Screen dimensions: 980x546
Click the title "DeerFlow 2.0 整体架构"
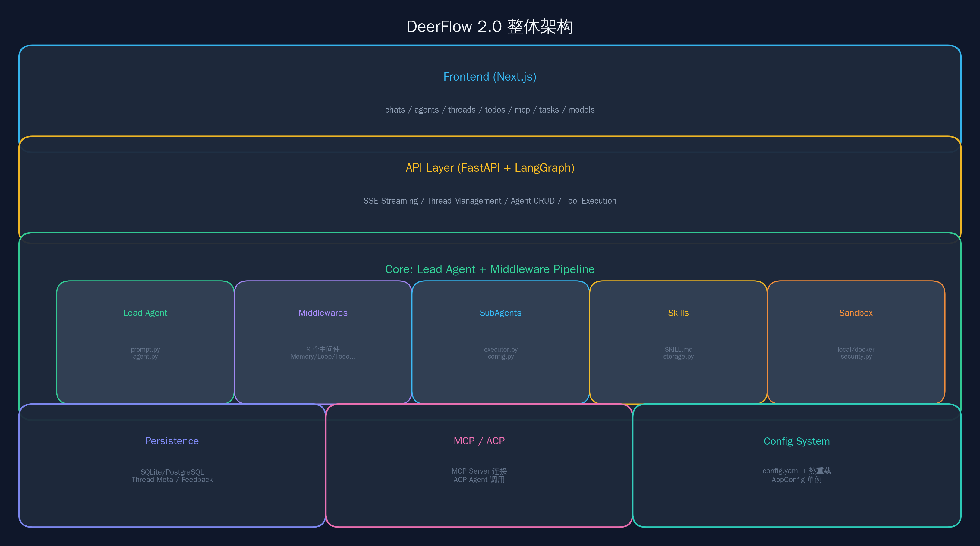point(490,27)
